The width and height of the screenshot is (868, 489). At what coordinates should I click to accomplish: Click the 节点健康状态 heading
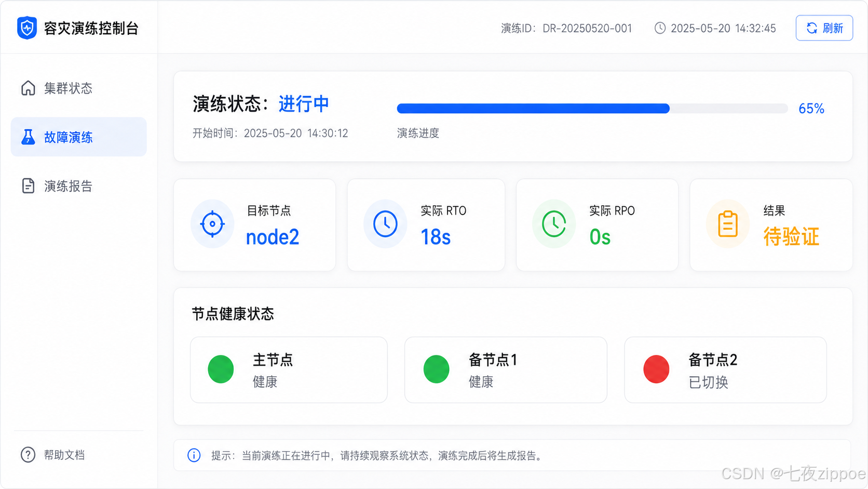click(x=233, y=314)
